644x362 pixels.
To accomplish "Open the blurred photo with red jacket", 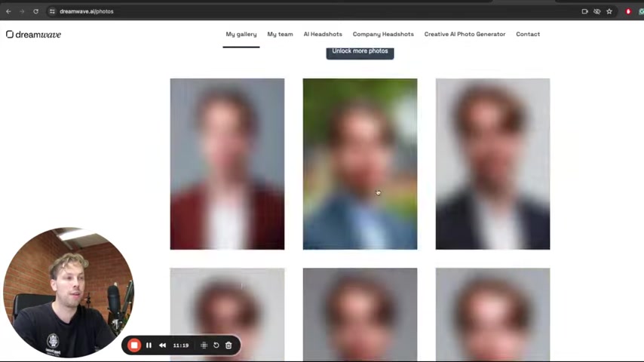I will [227, 164].
